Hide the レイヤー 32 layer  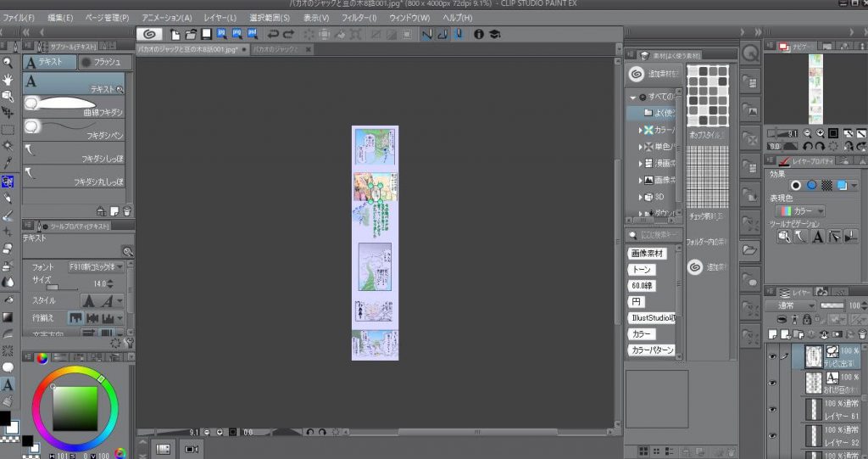pyautogui.click(x=772, y=436)
